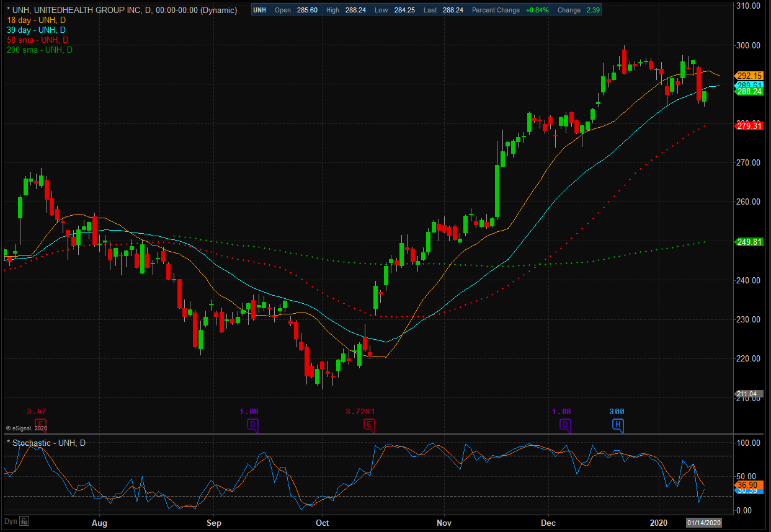Click the 300.00 price axis label
The width and height of the screenshot is (771, 532).
pyautogui.click(x=749, y=45)
